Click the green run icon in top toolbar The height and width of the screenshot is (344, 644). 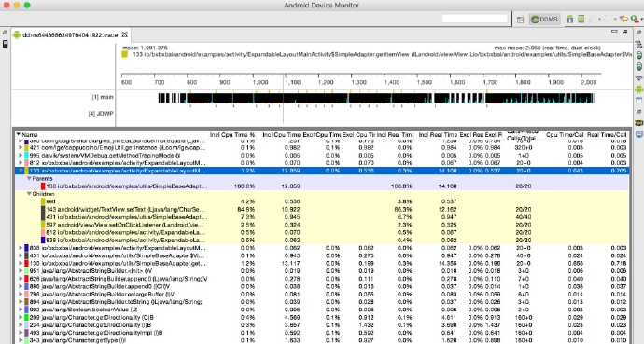(635, 20)
